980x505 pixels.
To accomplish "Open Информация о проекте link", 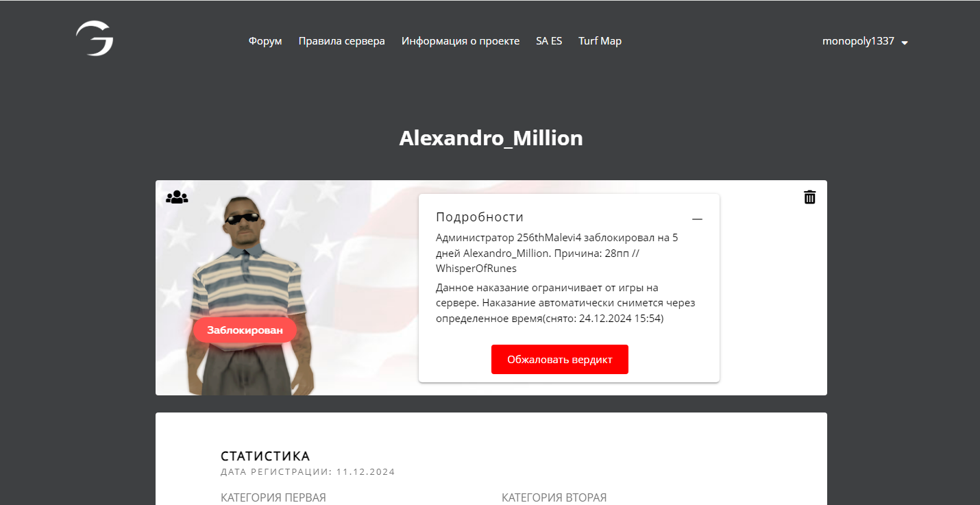I will coord(461,41).
